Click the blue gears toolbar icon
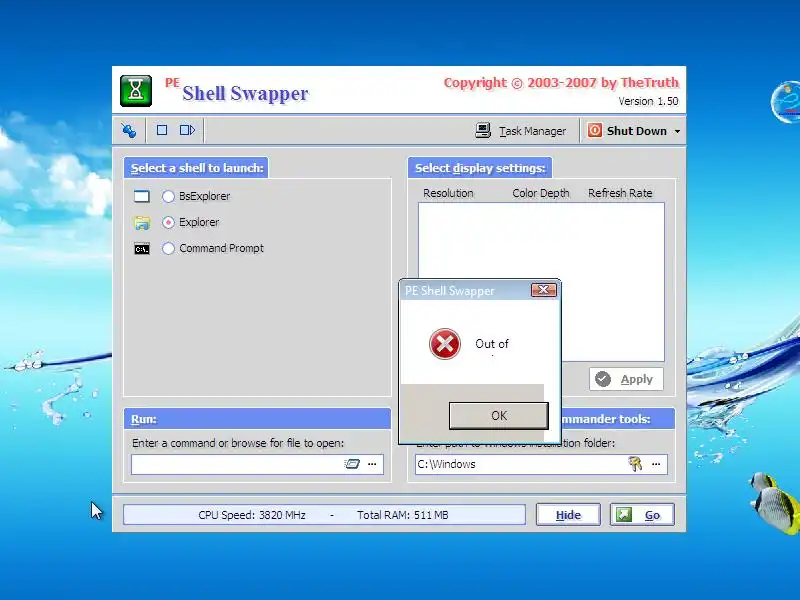 point(129,131)
